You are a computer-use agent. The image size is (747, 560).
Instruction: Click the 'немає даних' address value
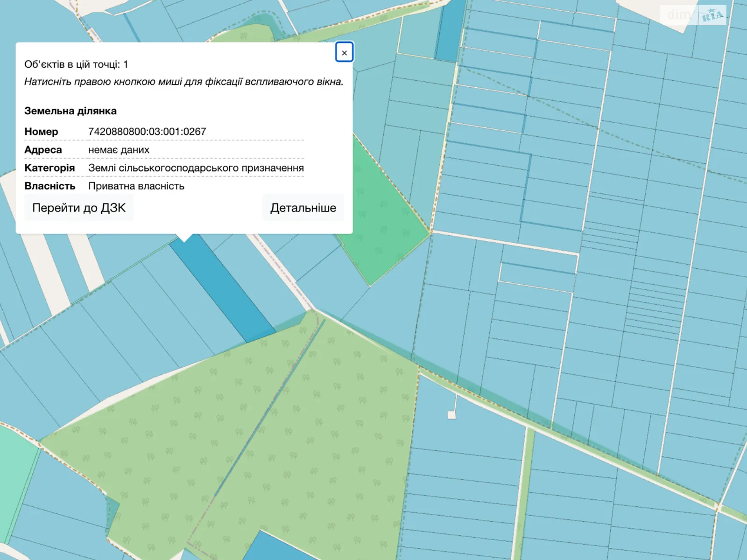(119, 150)
